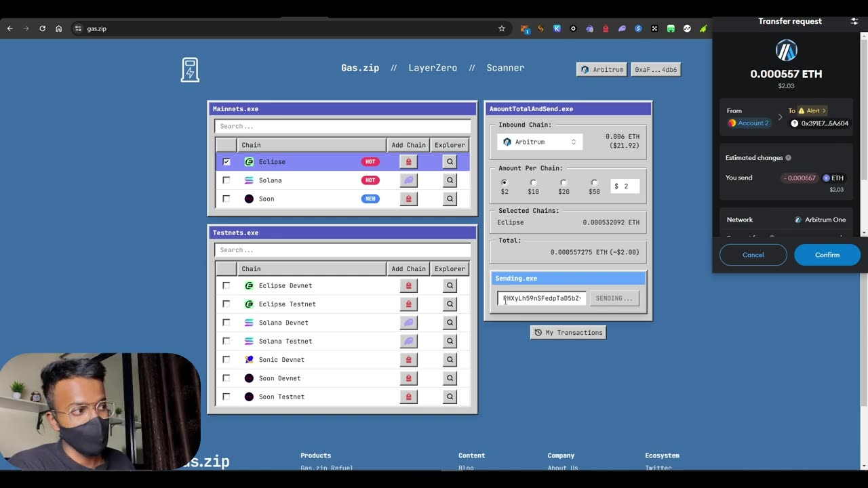Viewport: 868px width, 488px height.
Task: Click the disabled SENDING... button
Action: pyautogui.click(x=614, y=298)
